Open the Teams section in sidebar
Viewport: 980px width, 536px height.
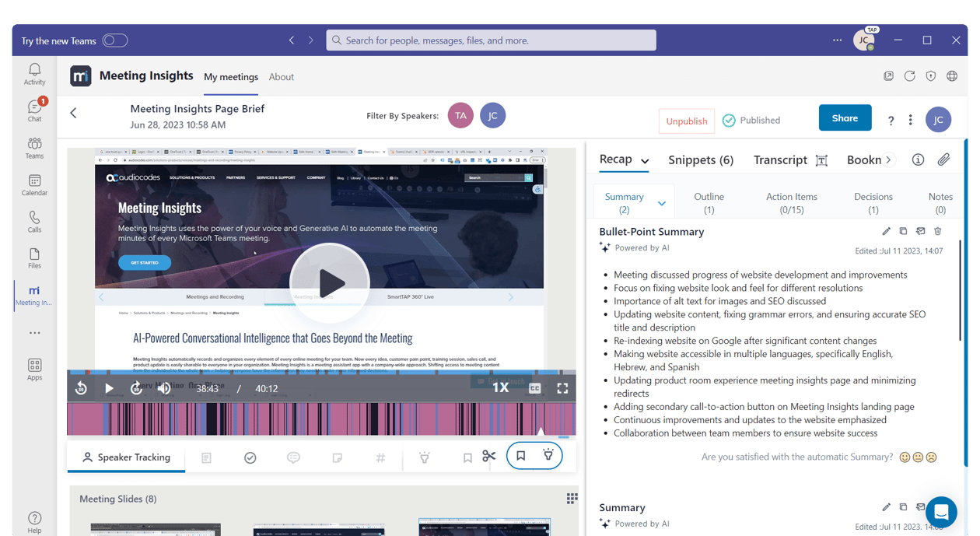(x=34, y=148)
